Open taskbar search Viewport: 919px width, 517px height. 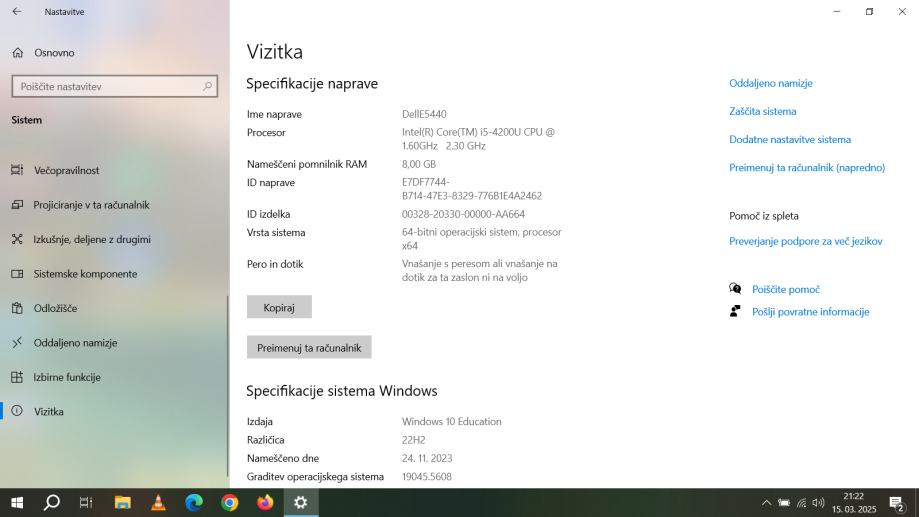pyautogui.click(x=52, y=502)
